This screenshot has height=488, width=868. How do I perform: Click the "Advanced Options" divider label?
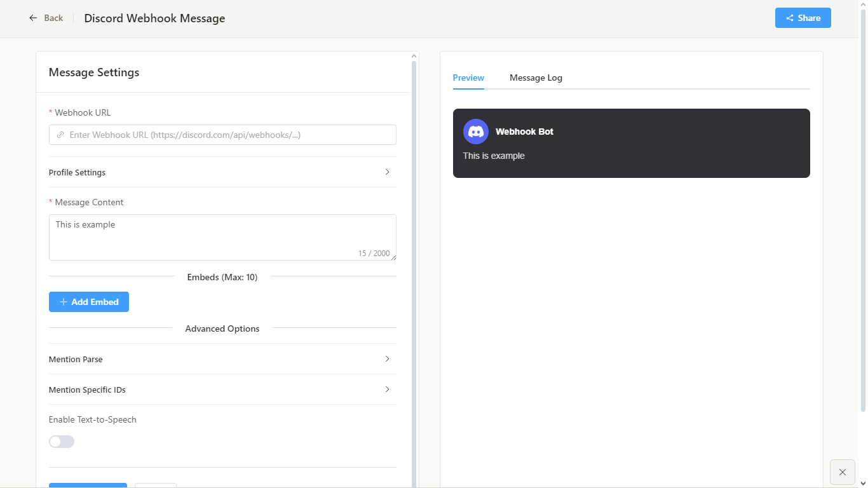point(222,329)
